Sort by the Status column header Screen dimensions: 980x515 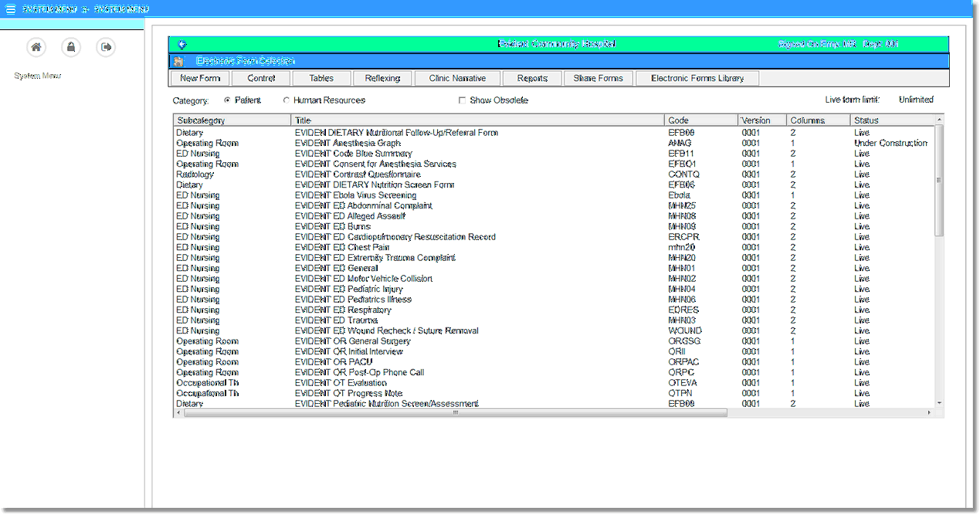[x=893, y=120]
